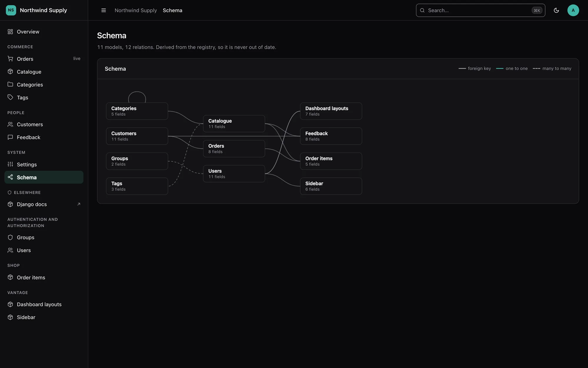Click the Dashboard layouts box icon
Screen dimensions: 588x368
[10, 304]
